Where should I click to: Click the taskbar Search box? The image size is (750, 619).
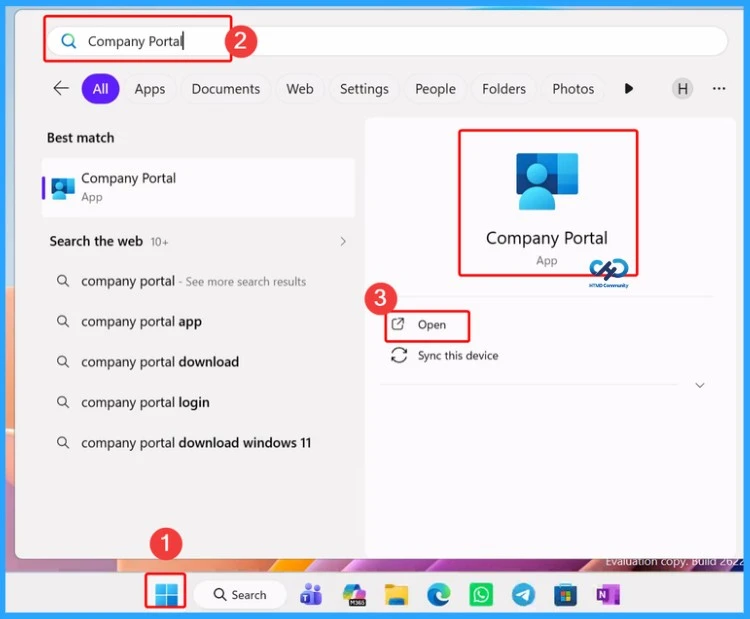point(240,595)
